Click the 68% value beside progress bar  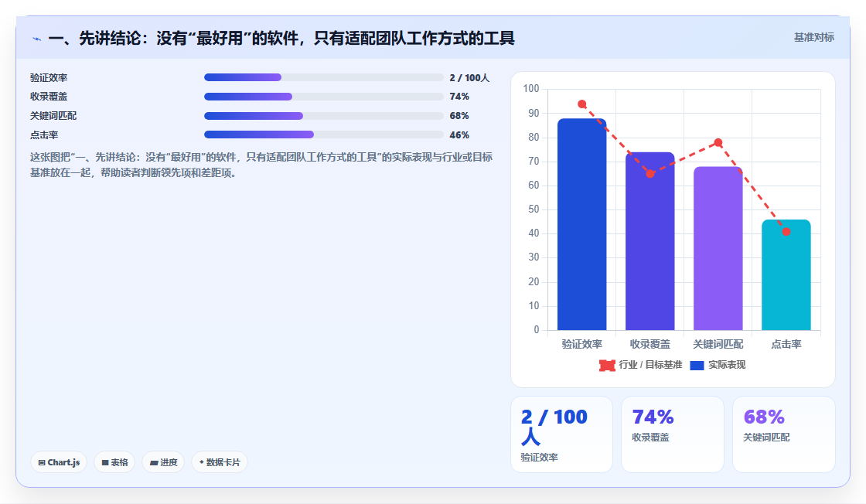pyautogui.click(x=459, y=116)
